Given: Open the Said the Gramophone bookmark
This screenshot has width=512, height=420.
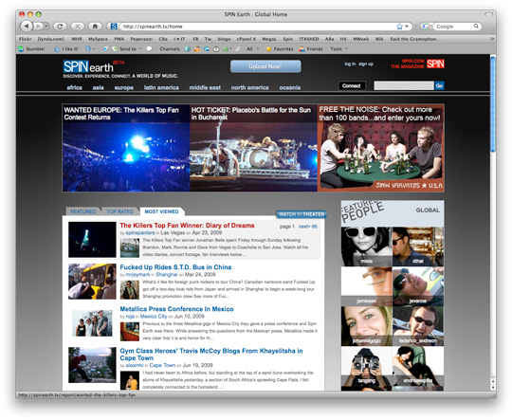Looking at the screenshot, I should (414, 39).
